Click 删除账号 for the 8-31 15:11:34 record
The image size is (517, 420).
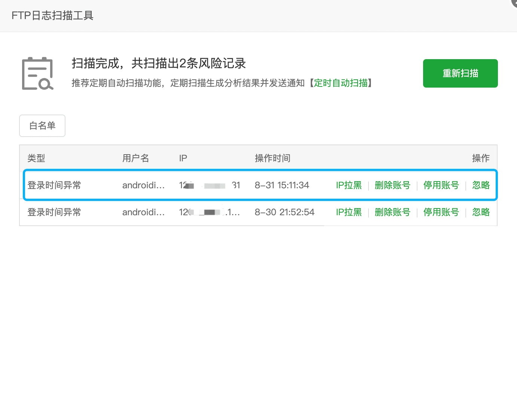pyautogui.click(x=392, y=185)
